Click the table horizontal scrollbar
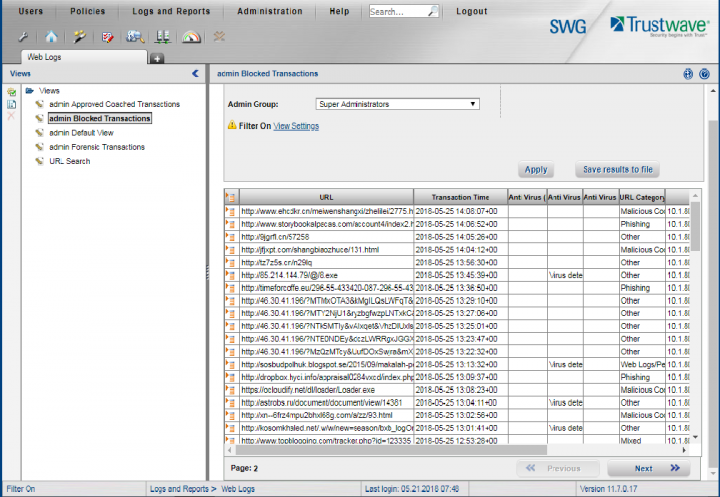 [391, 450]
